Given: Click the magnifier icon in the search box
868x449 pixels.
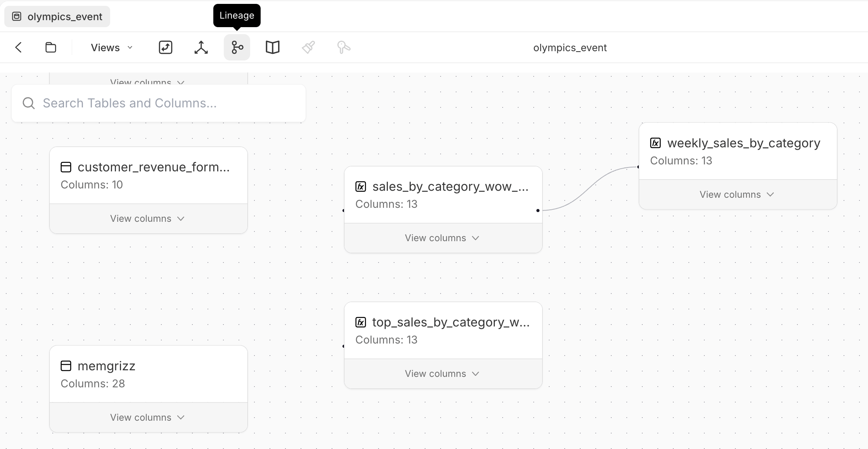Looking at the screenshot, I should (29, 103).
